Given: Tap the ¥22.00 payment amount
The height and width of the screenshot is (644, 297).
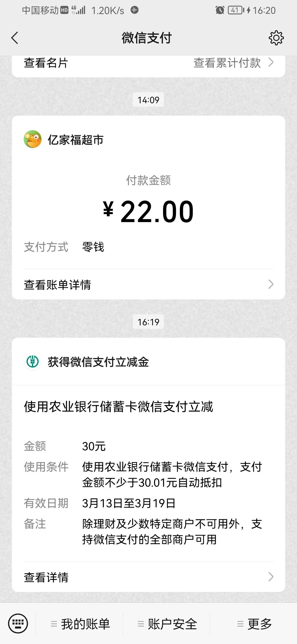Looking at the screenshot, I should tap(148, 211).
